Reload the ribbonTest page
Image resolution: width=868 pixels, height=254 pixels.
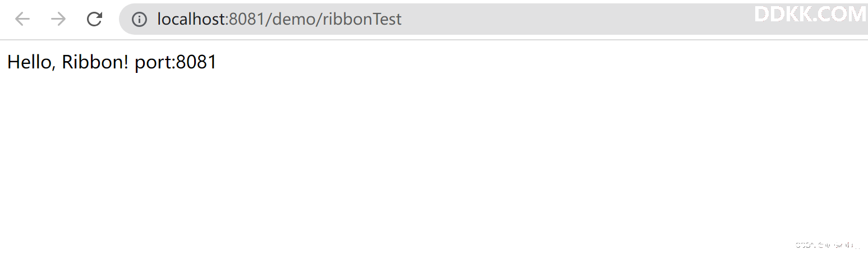pos(94,19)
